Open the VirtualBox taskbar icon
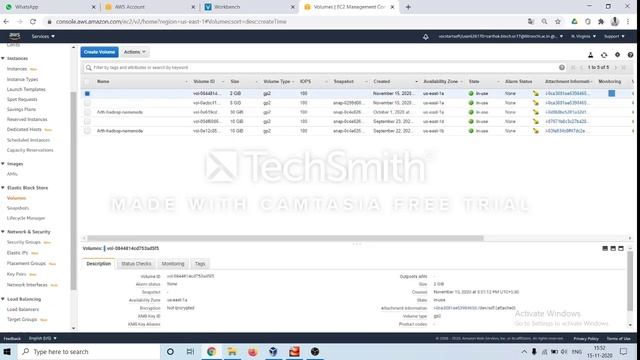 pyautogui.click(x=273, y=351)
